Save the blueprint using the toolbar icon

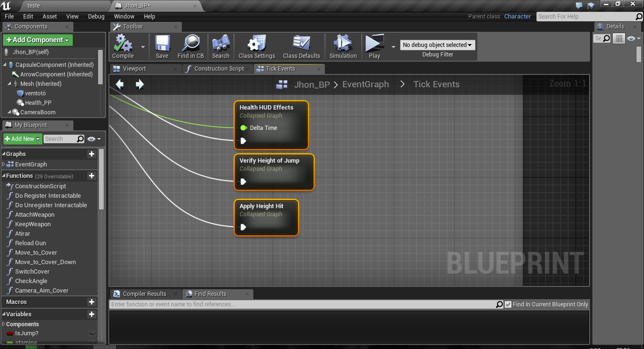[162, 46]
